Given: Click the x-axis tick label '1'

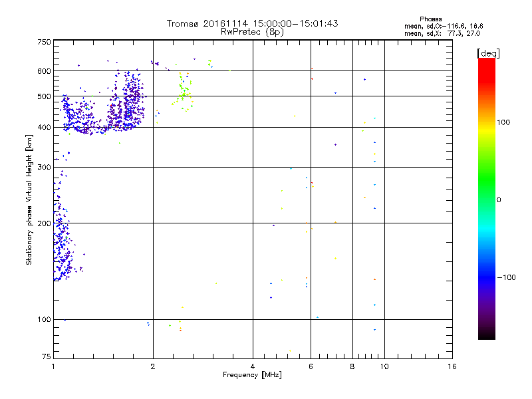Looking at the screenshot, I should click(53, 366).
